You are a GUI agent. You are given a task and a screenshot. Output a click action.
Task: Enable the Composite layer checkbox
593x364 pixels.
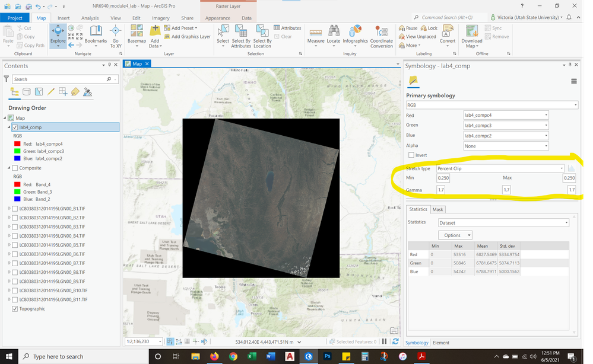coord(15,168)
